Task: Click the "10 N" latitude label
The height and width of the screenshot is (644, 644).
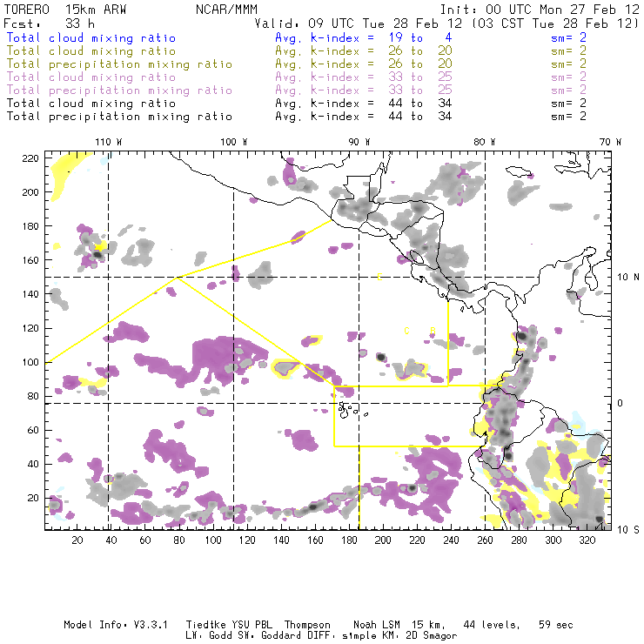Action: 628,278
